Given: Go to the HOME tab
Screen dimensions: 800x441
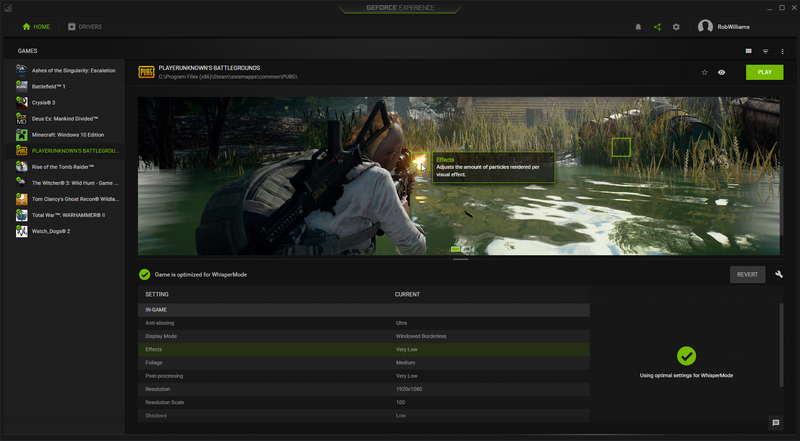Looking at the screenshot, I should (x=36, y=27).
